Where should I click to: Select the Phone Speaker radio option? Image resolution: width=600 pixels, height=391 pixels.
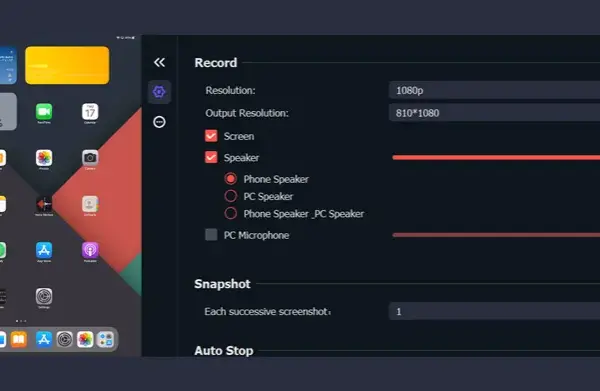point(230,179)
